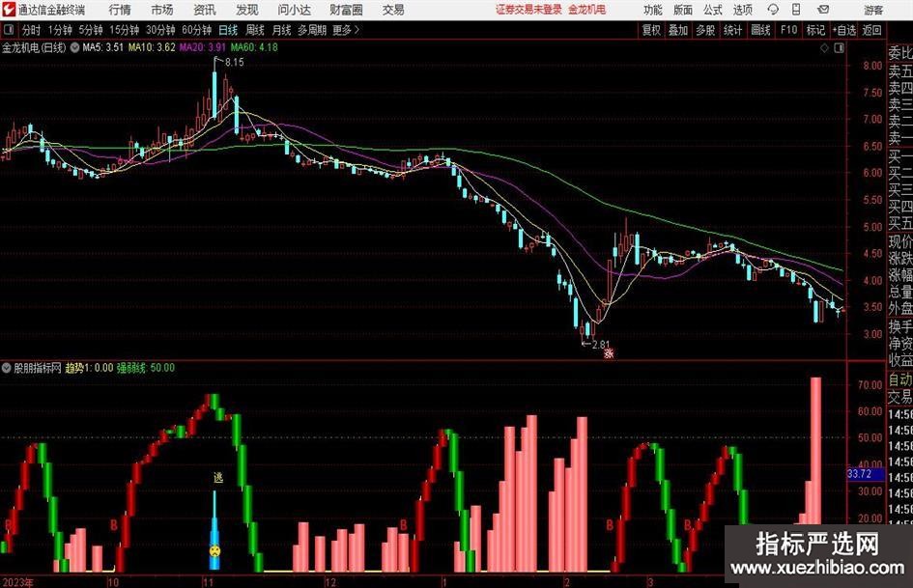
Task: Switch to the 15分钟 period tab
Action: tap(124, 30)
